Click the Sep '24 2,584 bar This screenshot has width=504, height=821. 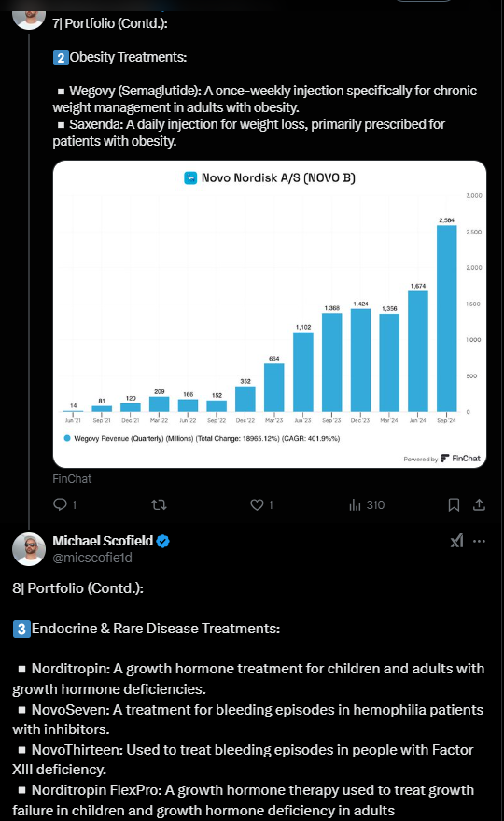(446, 318)
